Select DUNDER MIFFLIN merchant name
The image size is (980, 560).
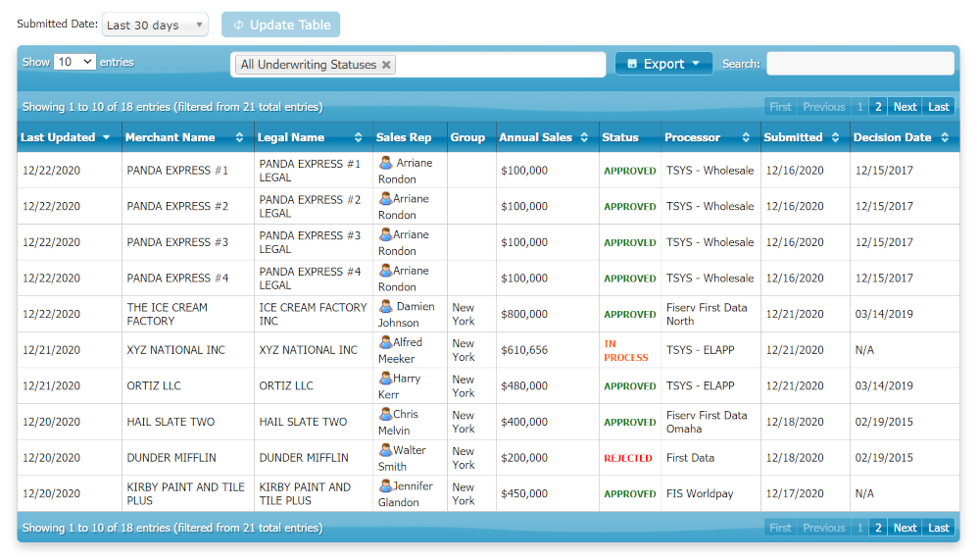pyautogui.click(x=171, y=458)
